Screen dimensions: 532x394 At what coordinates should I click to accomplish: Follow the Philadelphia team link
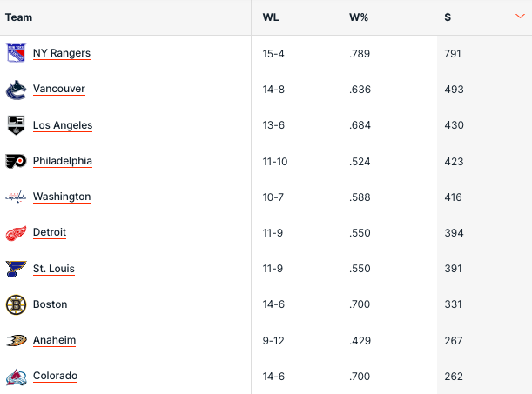coord(62,161)
